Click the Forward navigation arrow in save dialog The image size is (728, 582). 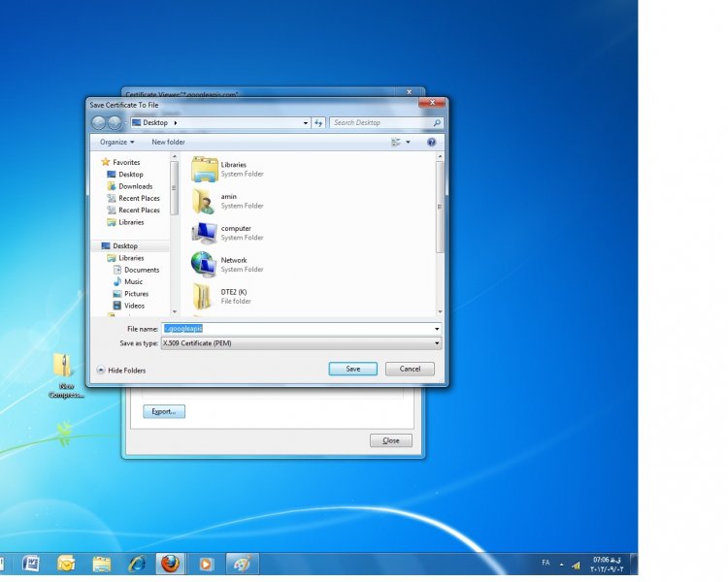coord(115,123)
